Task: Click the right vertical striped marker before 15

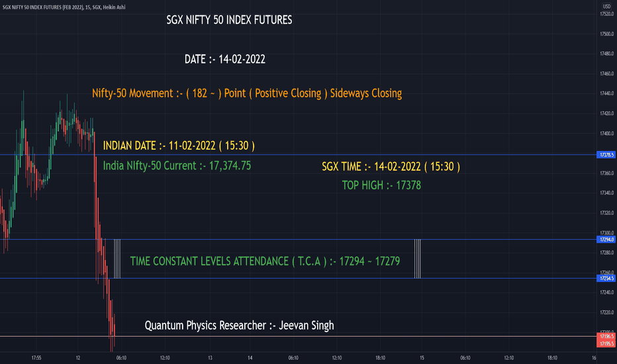Action: (x=418, y=259)
